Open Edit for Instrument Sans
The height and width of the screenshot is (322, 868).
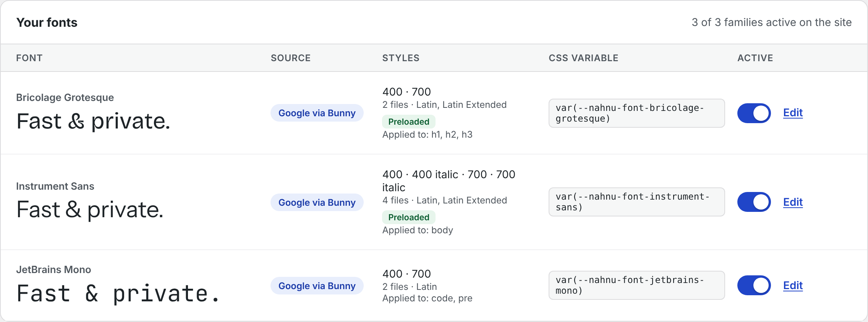[x=793, y=202]
